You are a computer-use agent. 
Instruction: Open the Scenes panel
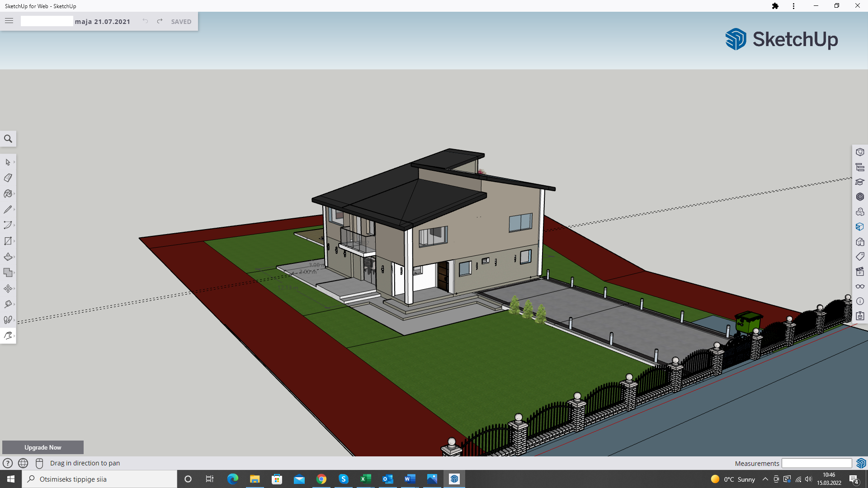tap(860, 272)
